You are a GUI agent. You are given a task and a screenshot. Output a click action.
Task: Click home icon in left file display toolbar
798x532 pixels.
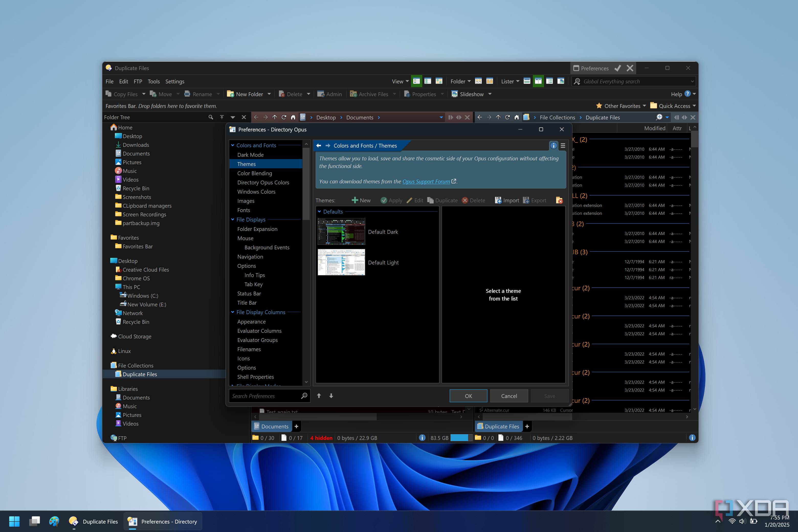(x=293, y=117)
